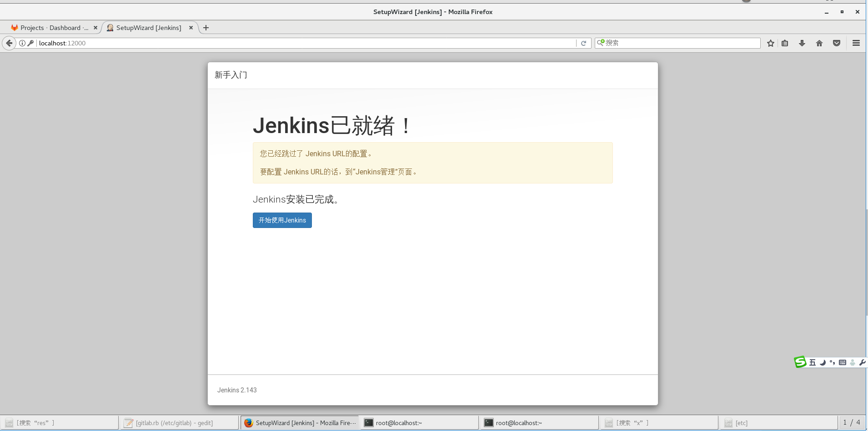This screenshot has width=868, height=431.
Task: Click 开始使用Jenkins button
Action: pyautogui.click(x=282, y=220)
